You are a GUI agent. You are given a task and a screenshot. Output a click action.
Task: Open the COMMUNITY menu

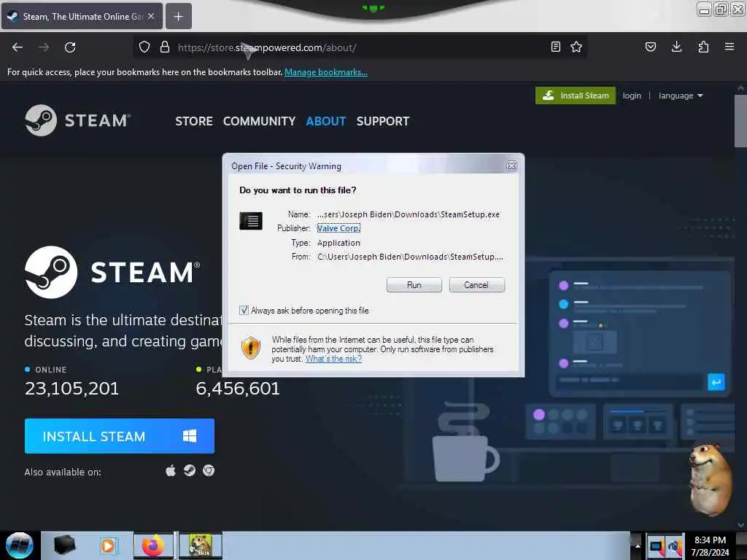(x=259, y=122)
